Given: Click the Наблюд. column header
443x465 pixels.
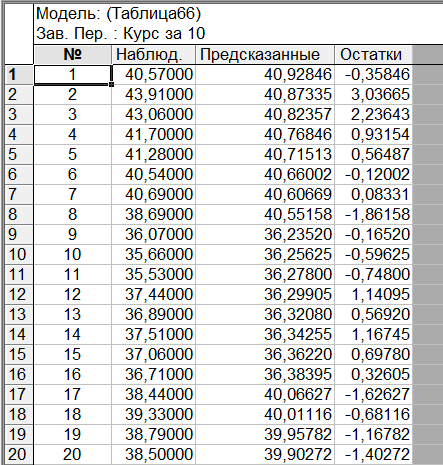Looking at the screenshot, I should [x=153, y=54].
